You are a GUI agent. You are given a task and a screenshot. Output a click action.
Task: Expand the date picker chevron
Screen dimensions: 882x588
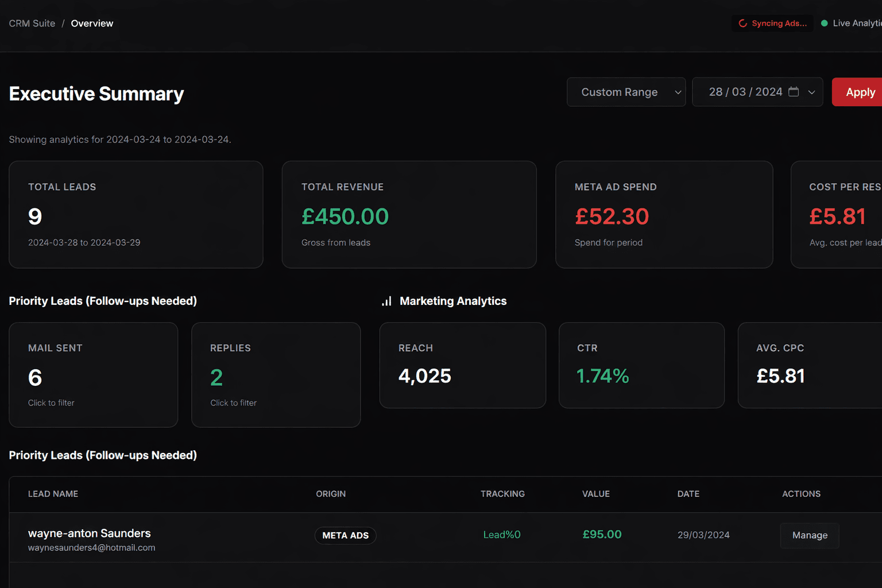click(812, 92)
